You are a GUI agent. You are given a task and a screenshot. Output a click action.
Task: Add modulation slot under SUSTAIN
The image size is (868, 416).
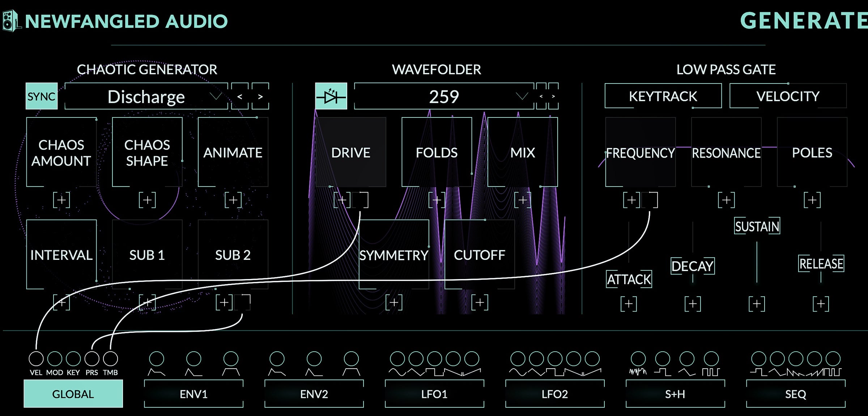coord(757,304)
